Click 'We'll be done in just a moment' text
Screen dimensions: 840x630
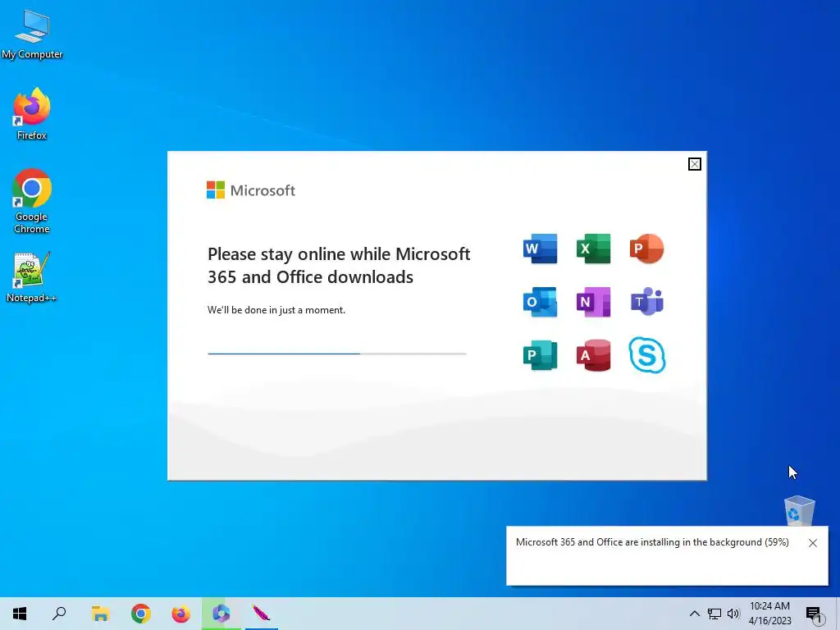276,309
